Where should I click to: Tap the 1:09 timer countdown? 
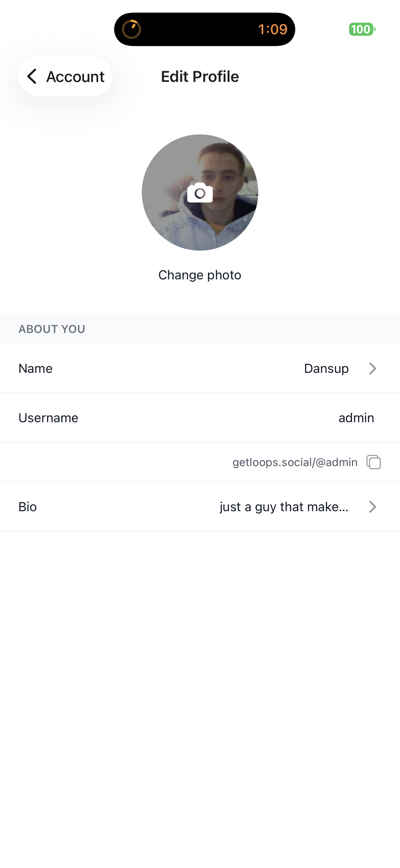click(272, 29)
